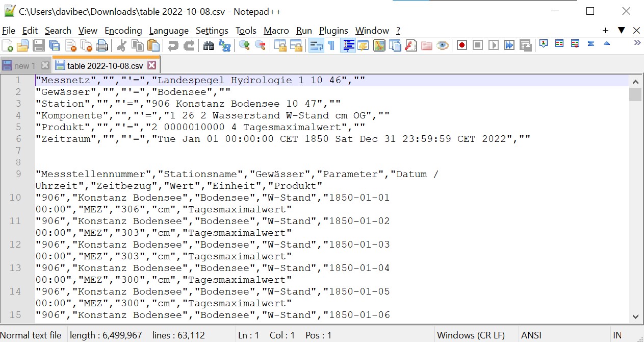644x342 pixels.
Task: Click Run macro multiple times icon
Action: [x=509, y=46]
